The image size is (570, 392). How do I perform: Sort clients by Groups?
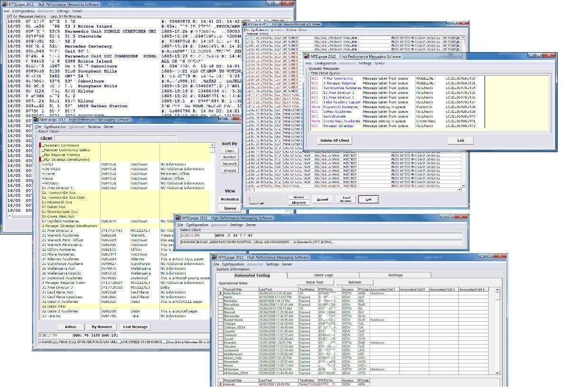(230, 170)
